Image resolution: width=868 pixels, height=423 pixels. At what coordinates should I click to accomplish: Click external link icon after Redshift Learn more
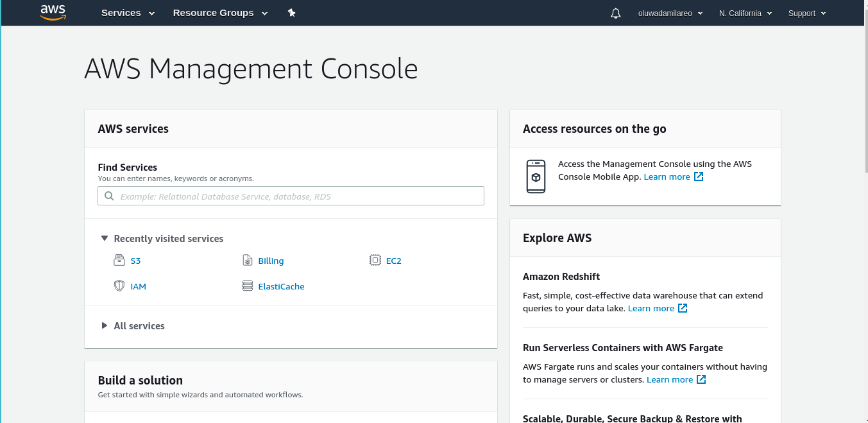[x=683, y=308]
